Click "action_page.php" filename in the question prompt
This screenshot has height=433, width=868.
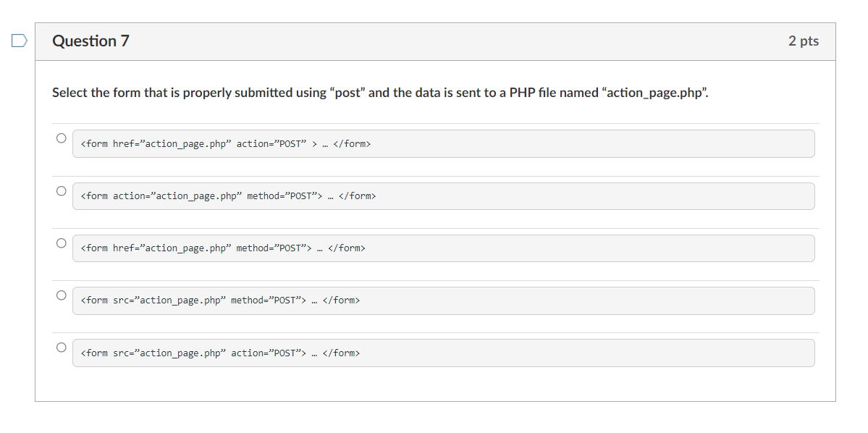(x=654, y=93)
